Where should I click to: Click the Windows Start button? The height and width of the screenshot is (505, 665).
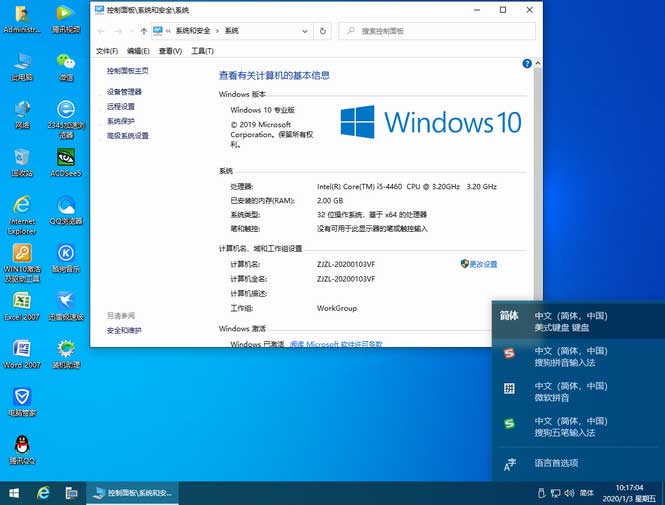click(15, 492)
